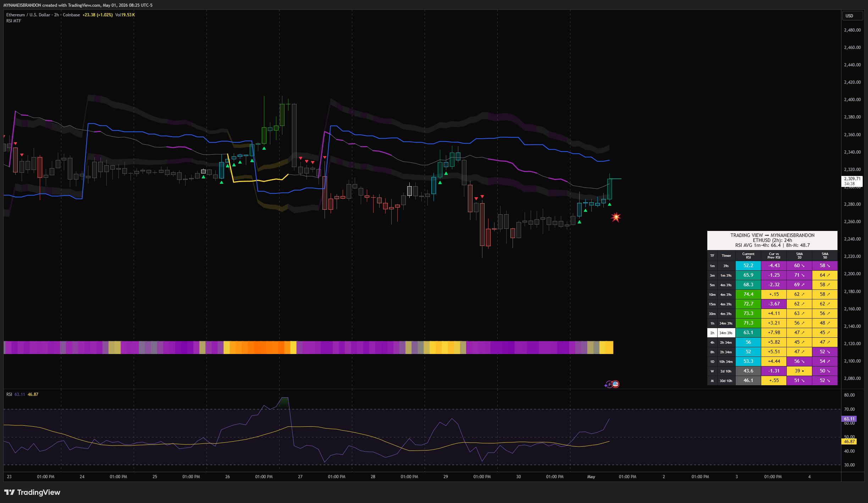Click the red explosion signal marker on the chart
The height and width of the screenshot is (503, 868).
(616, 217)
